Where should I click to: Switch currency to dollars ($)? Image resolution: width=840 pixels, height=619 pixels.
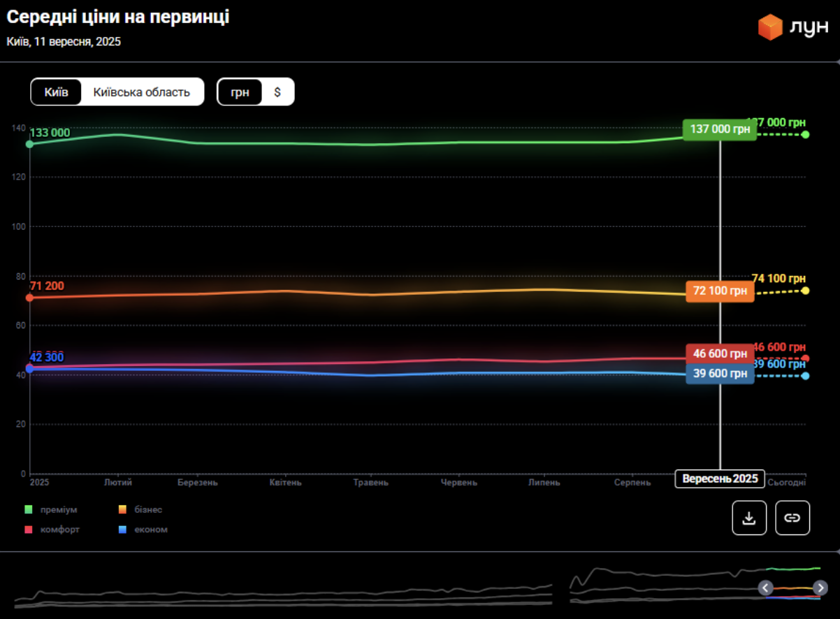click(277, 92)
